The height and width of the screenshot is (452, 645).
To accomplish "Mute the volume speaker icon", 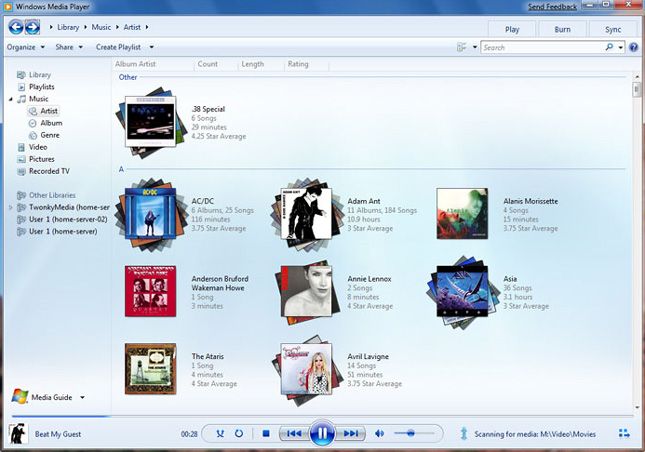I will [x=379, y=433].
